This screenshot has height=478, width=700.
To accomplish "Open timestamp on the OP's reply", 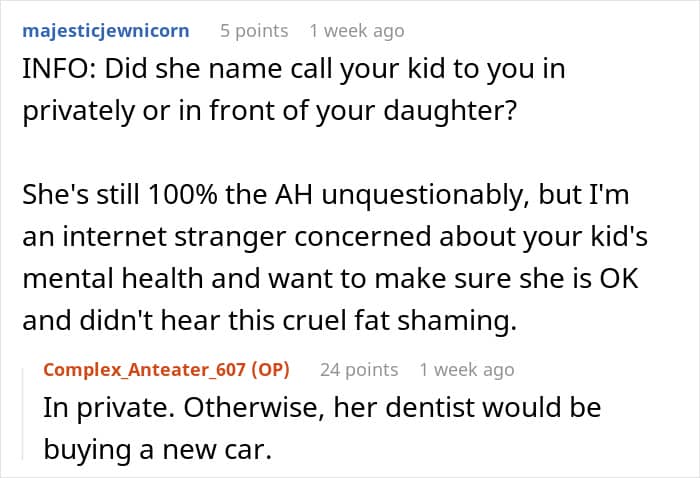I will point(467,369).
